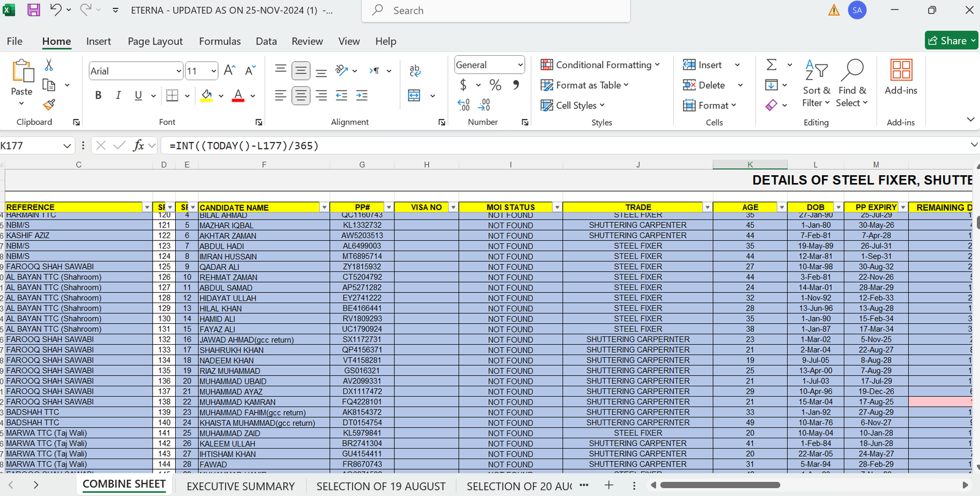Decrease indent of the cell
980x496 pixels.
342,96
